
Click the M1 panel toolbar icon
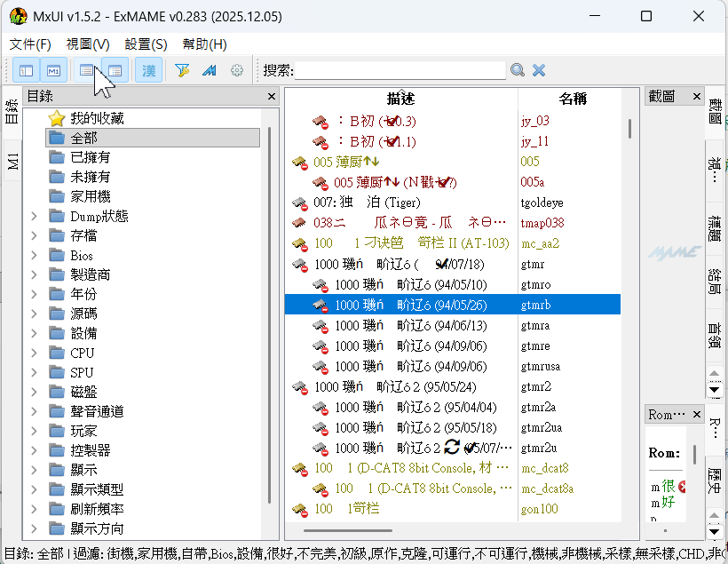(x=53, y=70)
